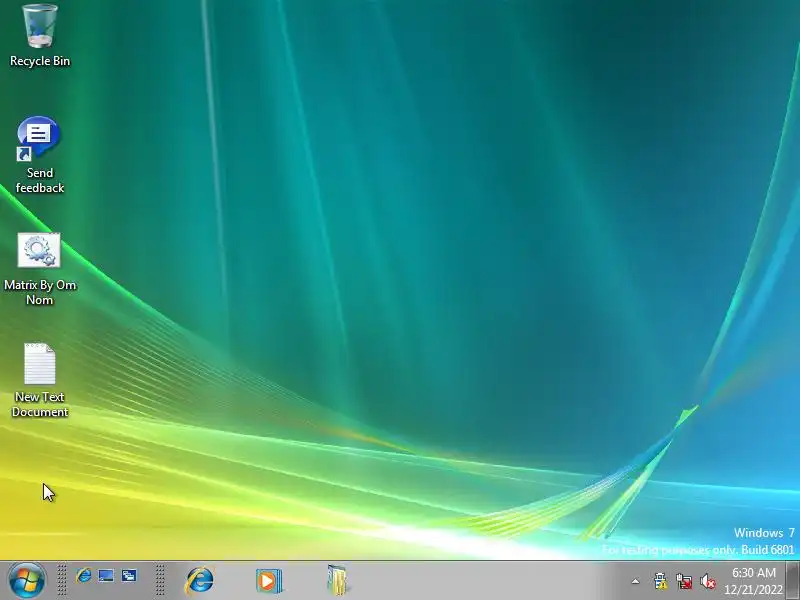Open Windows Media Player taskbar icon
This screenshot has width=800, height=600.
[x=268, y=581]
